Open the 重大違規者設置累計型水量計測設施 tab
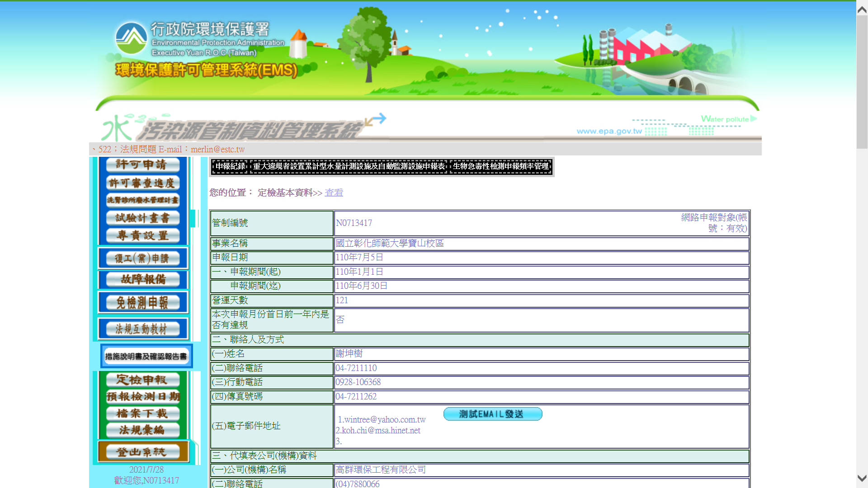The height and width of the screenshot is (488, 868). click(349, 166)
